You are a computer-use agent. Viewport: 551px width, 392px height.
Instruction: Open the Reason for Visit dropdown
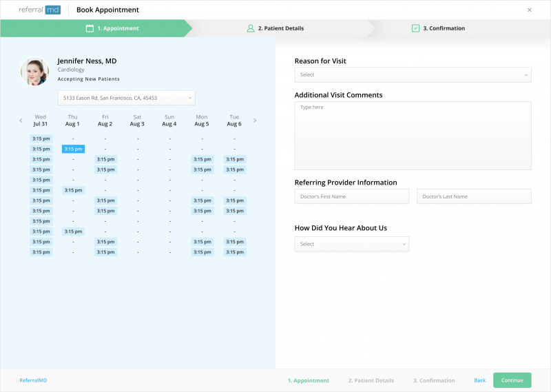point(413,75)
